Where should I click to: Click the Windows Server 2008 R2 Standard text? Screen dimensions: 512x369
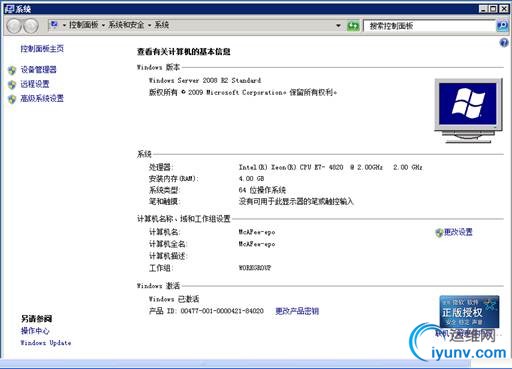205,80
